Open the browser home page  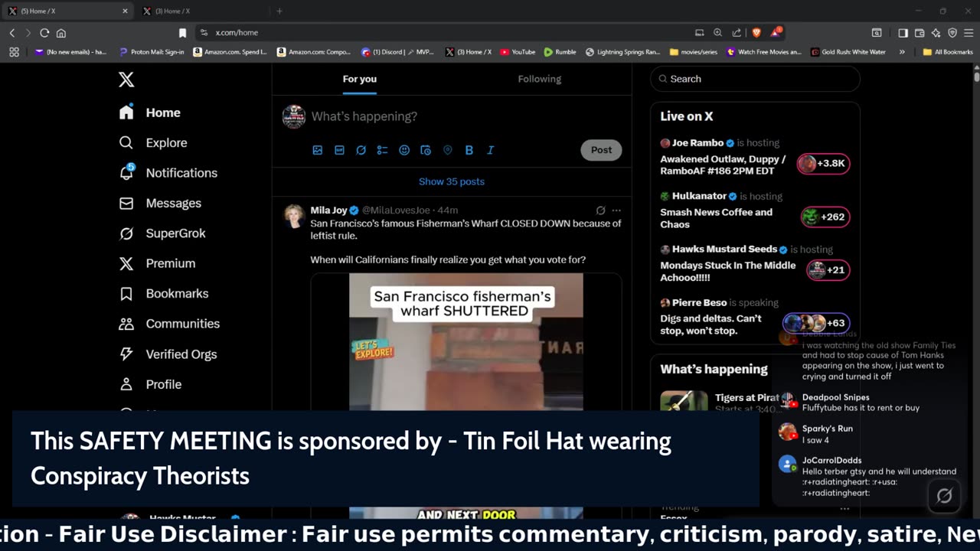[61, 33]
